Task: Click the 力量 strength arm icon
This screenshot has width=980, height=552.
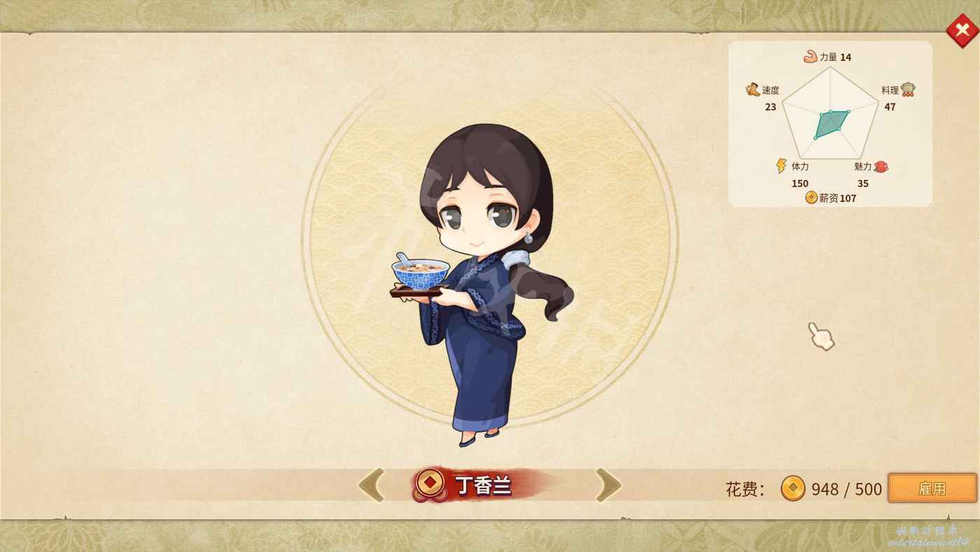Action: coord(811,56)
